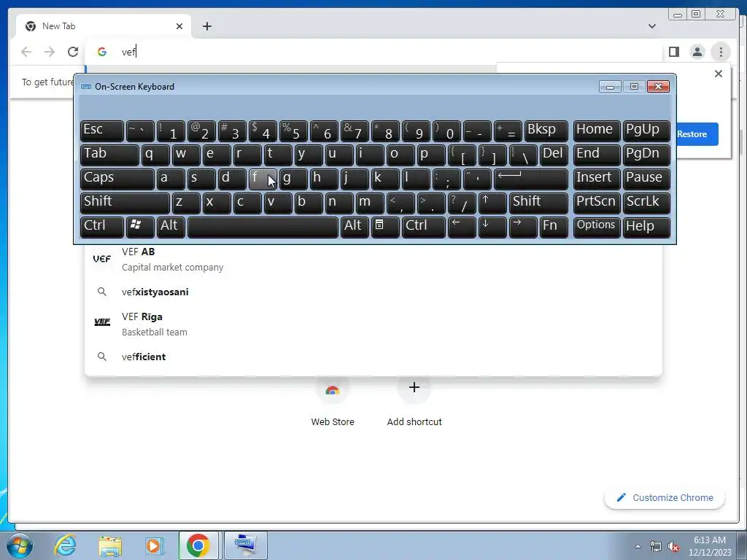
Task: Toggle the Fn key
Action: click(x=554, y=227)
